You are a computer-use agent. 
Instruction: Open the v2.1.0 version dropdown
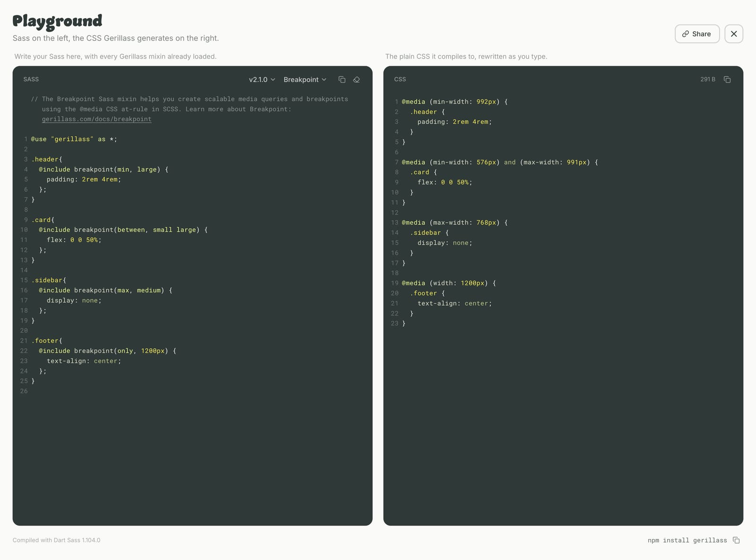262,79
